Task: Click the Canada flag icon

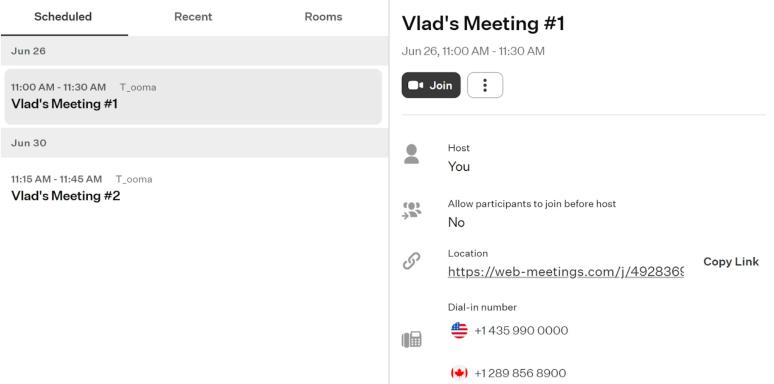Action: (459, 373)
